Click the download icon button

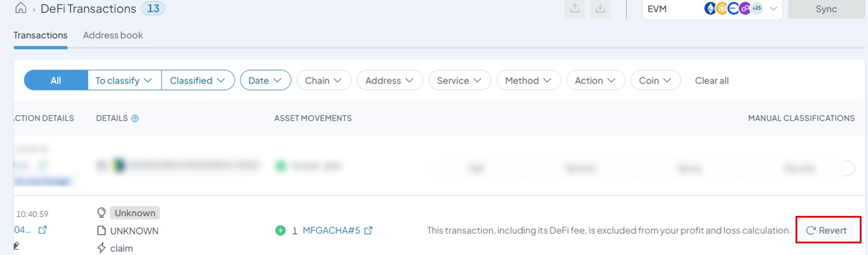pyautogui.click(x=600, y=9)
